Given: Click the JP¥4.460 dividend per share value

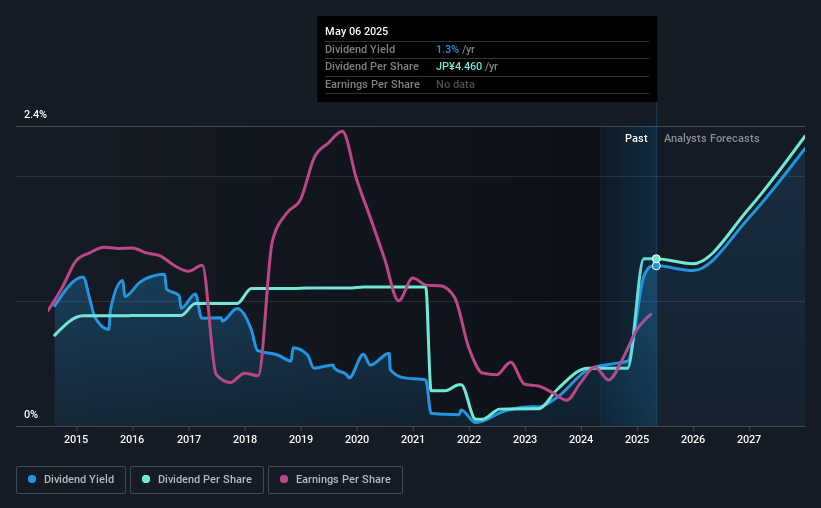Looking at the screenshot, I should pos(459,67).
